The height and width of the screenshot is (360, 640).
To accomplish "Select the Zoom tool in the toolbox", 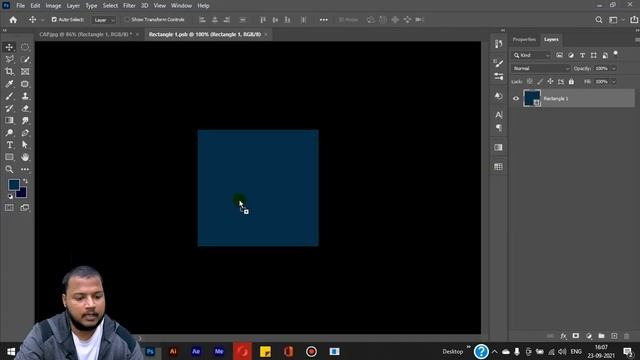I will (x=9, y=169).
